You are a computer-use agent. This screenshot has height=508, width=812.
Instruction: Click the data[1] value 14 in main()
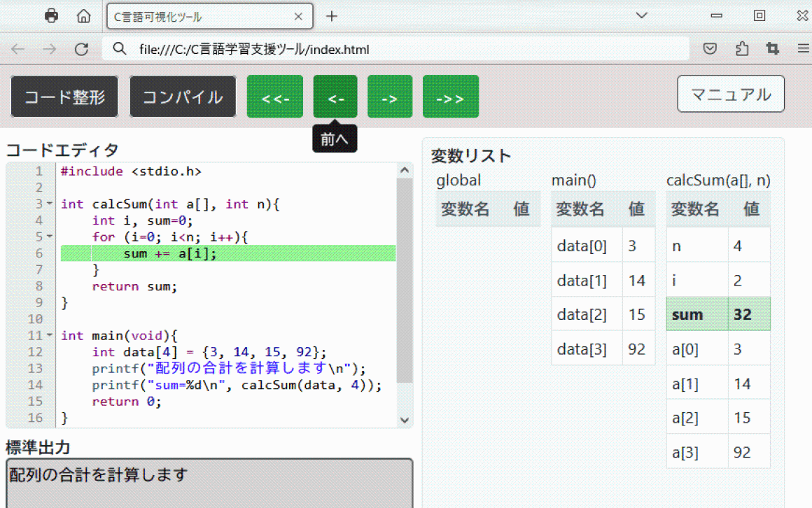(638, 280)
